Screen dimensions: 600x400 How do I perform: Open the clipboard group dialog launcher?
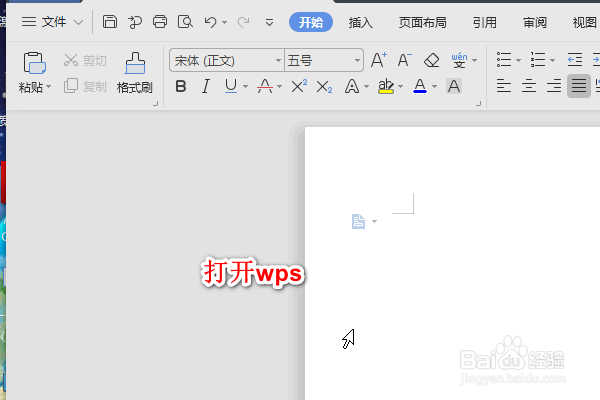(155, 103)
